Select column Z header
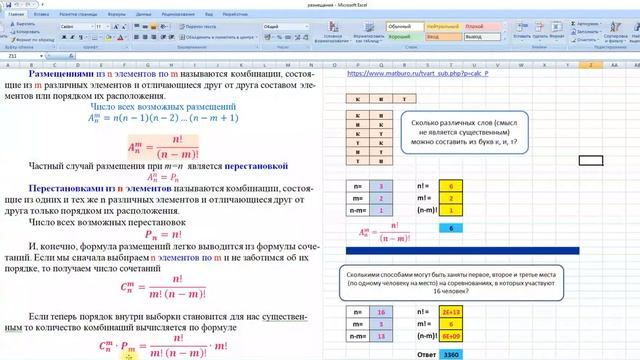The height and width of the screenshot is (360, 640). coord(591,65)
